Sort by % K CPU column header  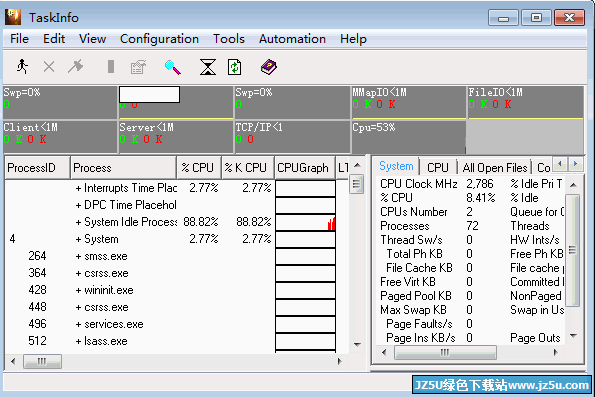pyautogui.click(x=247, y=168)
